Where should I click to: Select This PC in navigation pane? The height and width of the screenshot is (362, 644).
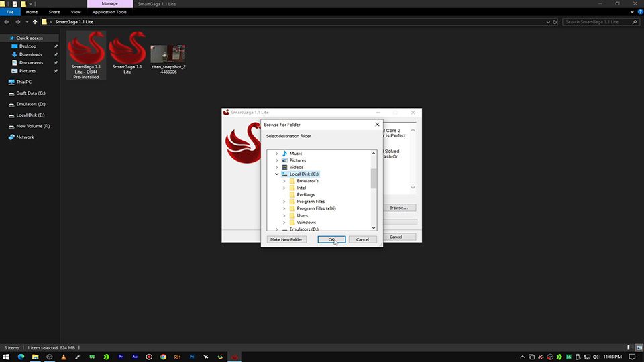tap(24, 82)
